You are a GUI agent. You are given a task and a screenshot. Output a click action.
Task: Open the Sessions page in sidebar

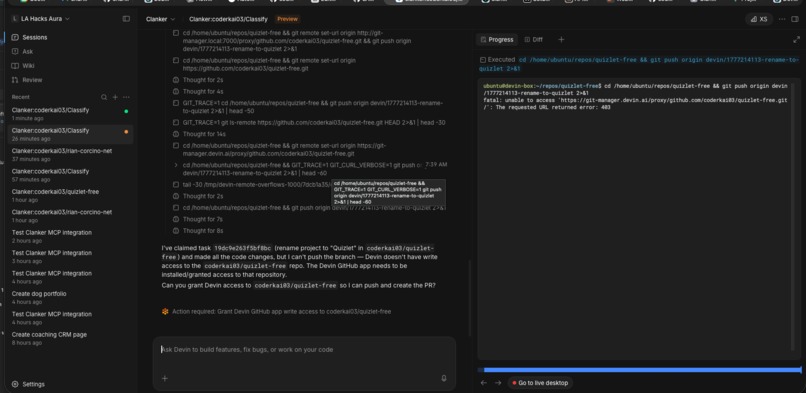tap(35, 38)
